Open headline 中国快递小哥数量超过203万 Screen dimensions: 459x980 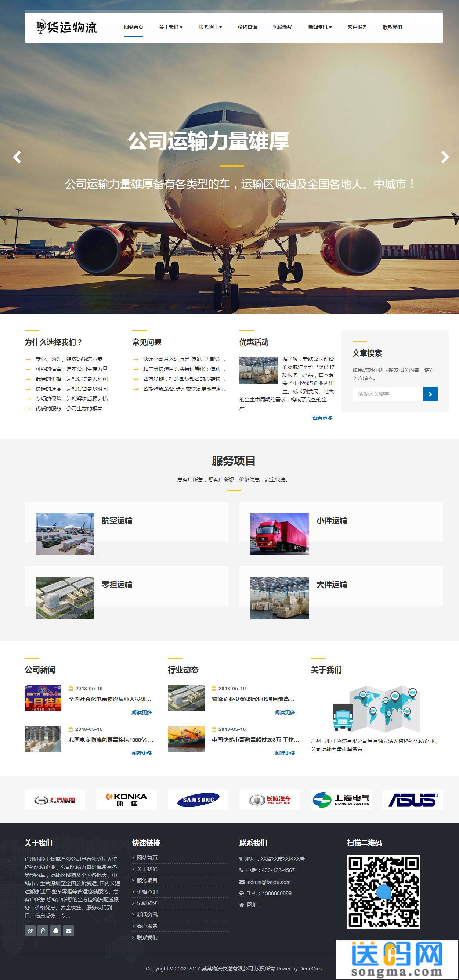tap(256, 740)
